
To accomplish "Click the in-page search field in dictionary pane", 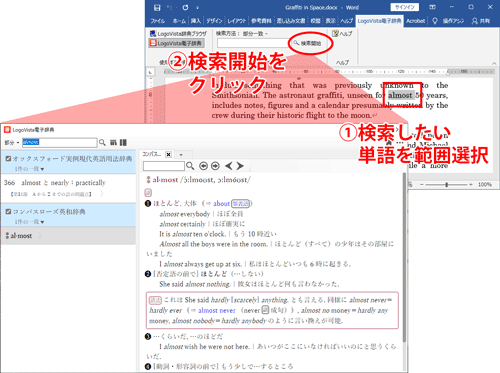I will (164, 166).
